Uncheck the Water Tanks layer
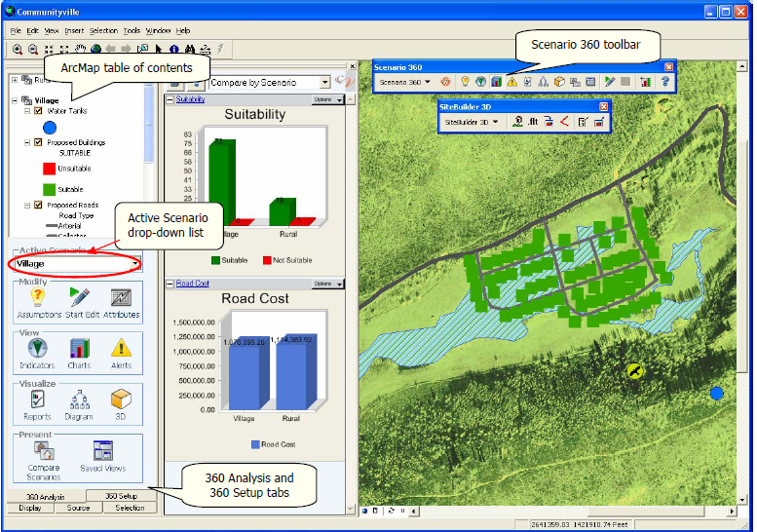757x532 pixels. pyautogui.click(x=38, y=111)
